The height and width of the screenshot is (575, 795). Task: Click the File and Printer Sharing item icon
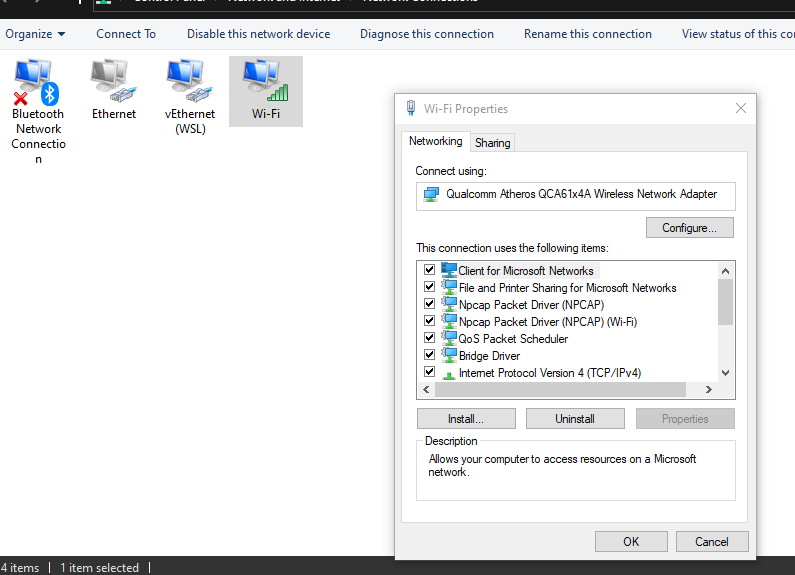[x=449, y=287]
